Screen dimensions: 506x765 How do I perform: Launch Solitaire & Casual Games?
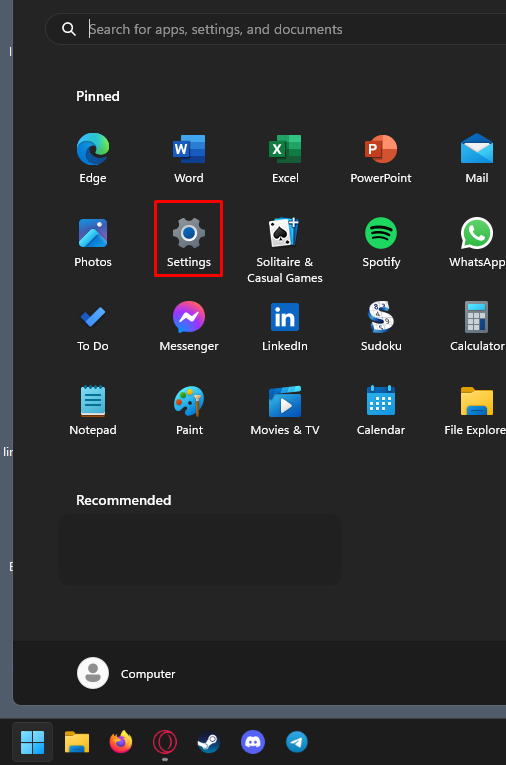click(285, 250)
